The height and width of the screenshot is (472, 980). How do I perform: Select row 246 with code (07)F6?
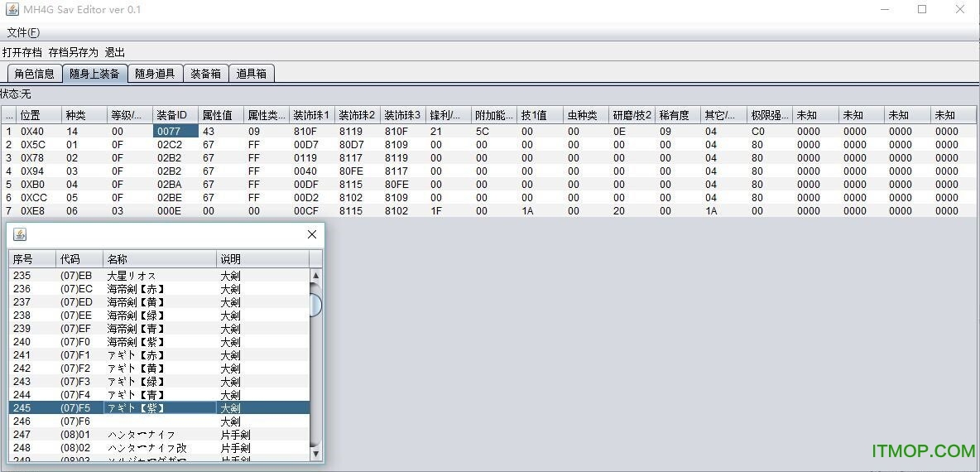click(159, 421)
